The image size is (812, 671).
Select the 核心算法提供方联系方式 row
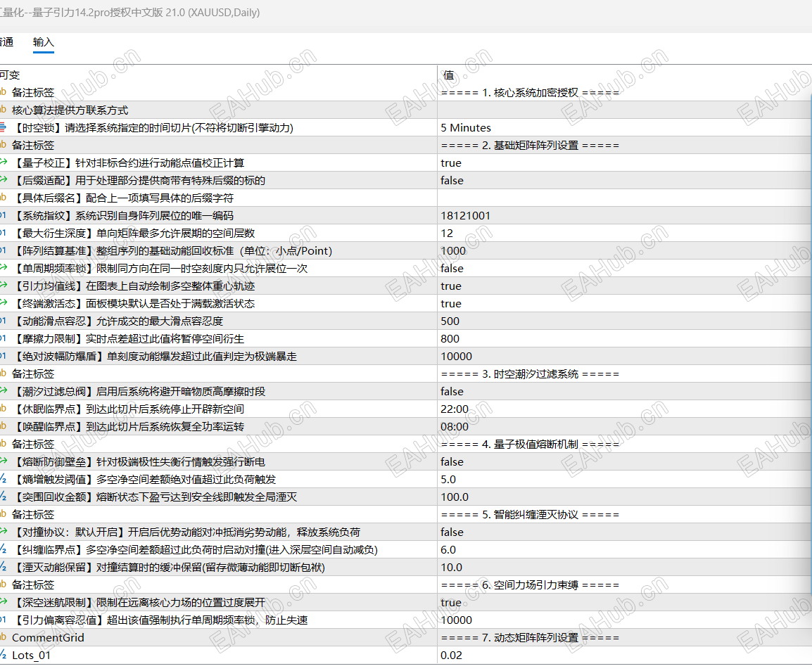405,110
